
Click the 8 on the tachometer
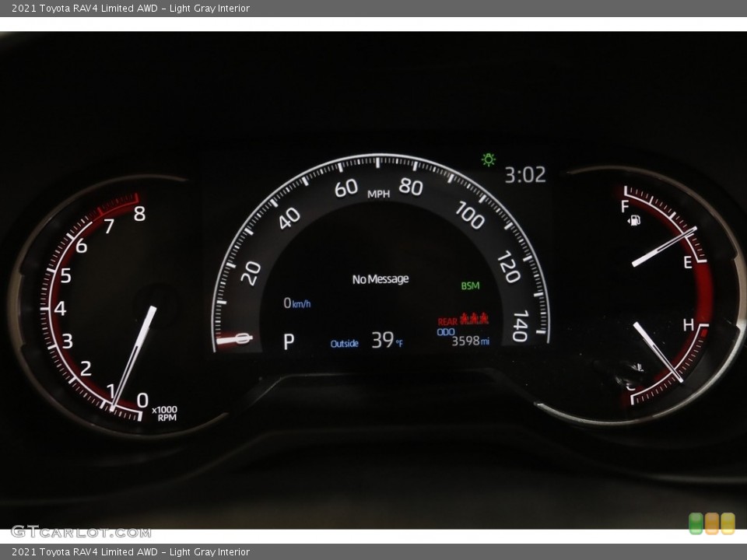(139, 214)
